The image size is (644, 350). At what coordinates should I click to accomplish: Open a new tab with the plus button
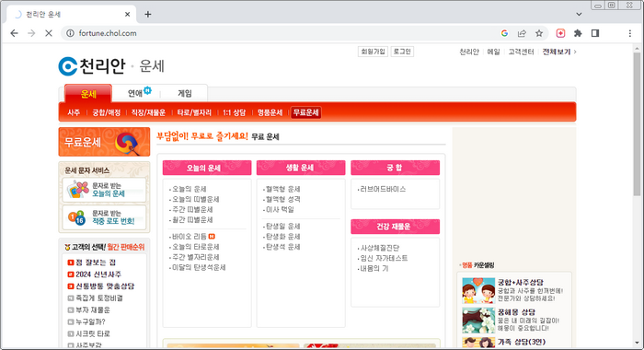[x=148, y=15]
